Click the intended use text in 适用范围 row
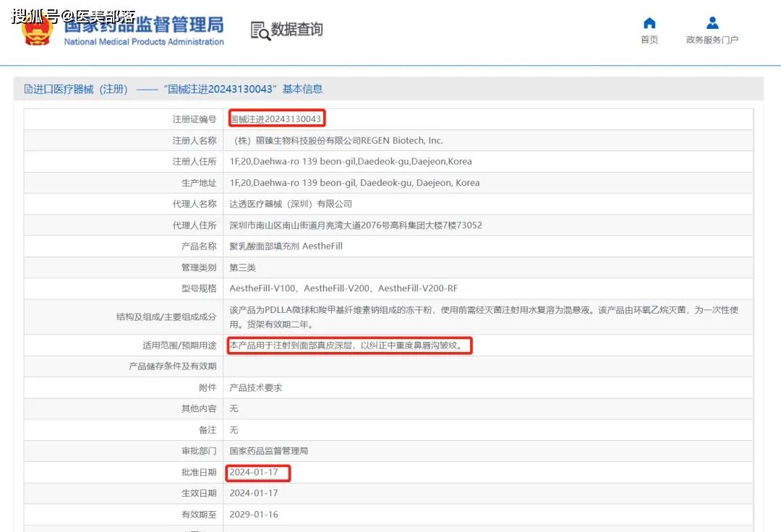The height and width of the screenshot is (532, 781). point(346,346)
